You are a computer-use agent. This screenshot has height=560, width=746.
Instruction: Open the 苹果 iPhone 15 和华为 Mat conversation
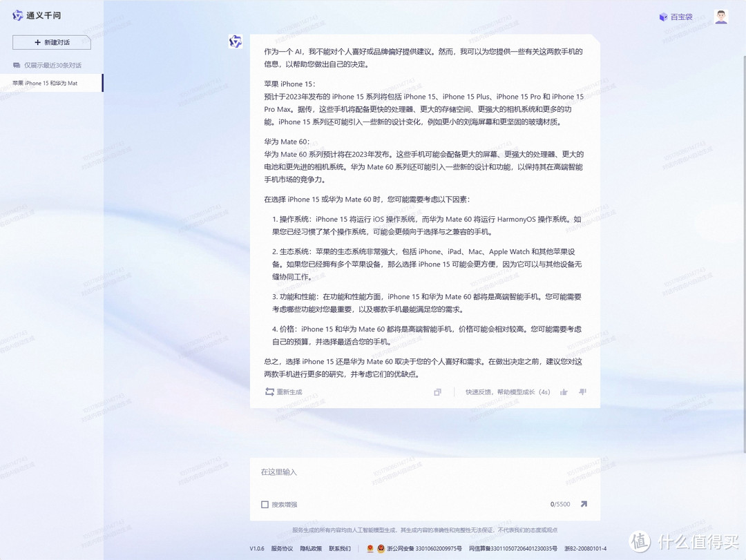(x=51, y=84)
